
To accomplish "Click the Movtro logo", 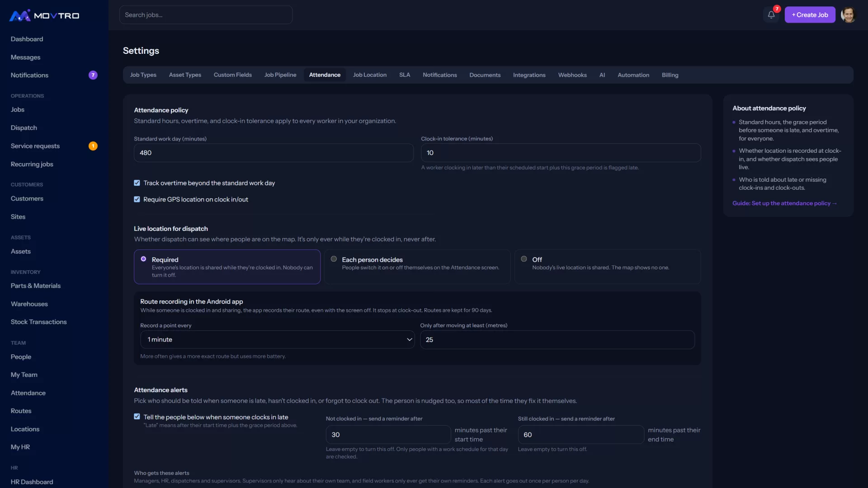I will (44, 15).
